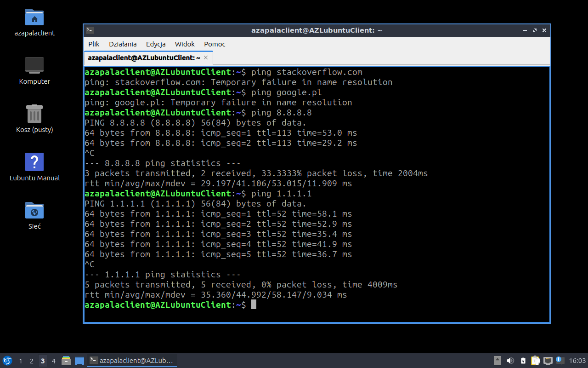Viewport: 588px width, 368px height.
Task: Click 'rtt min/avg/max/mdev = 35.360' line
Action: coord(216,295)
